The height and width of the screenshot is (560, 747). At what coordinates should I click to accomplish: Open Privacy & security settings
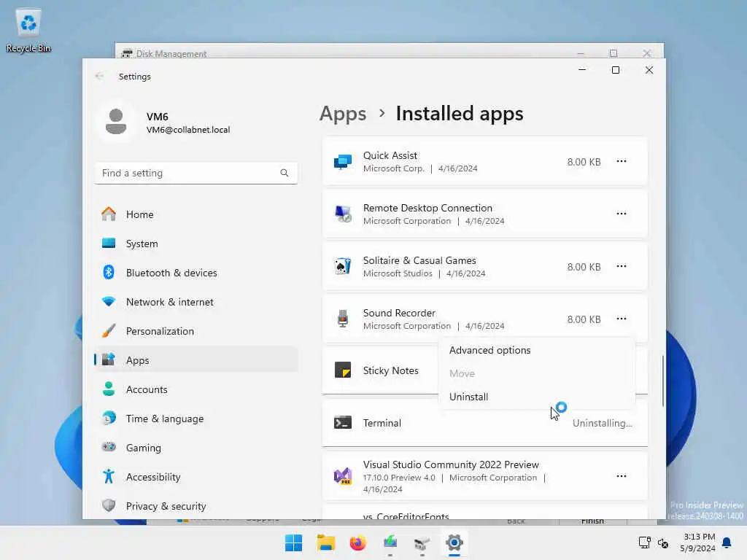(x=196, y=506)
